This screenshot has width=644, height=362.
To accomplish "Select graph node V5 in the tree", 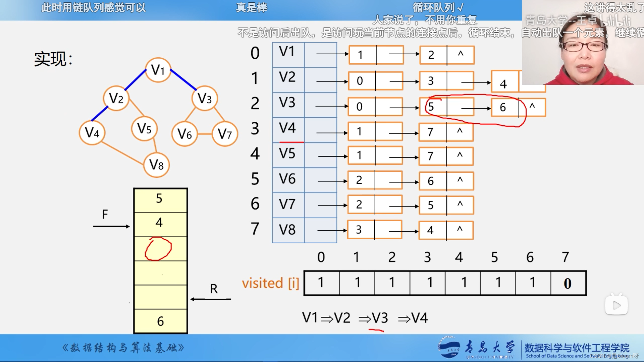I will [145, 128].
